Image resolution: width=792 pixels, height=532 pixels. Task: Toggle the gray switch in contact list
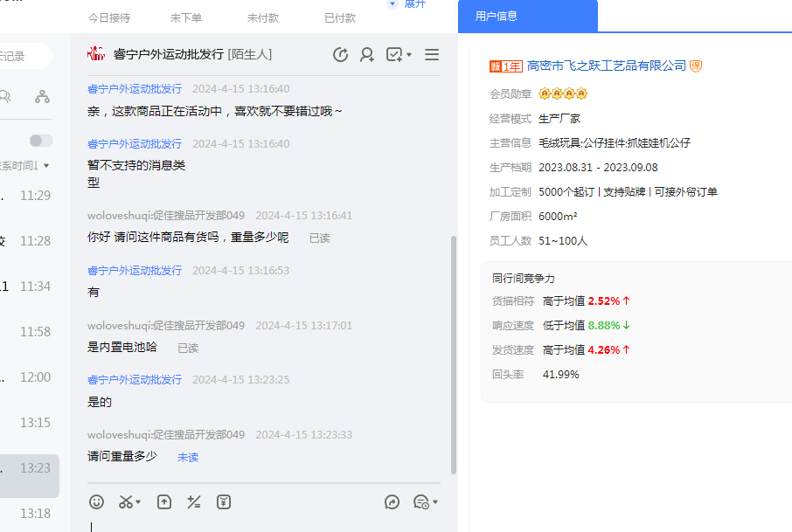click(x=40, y=141)
